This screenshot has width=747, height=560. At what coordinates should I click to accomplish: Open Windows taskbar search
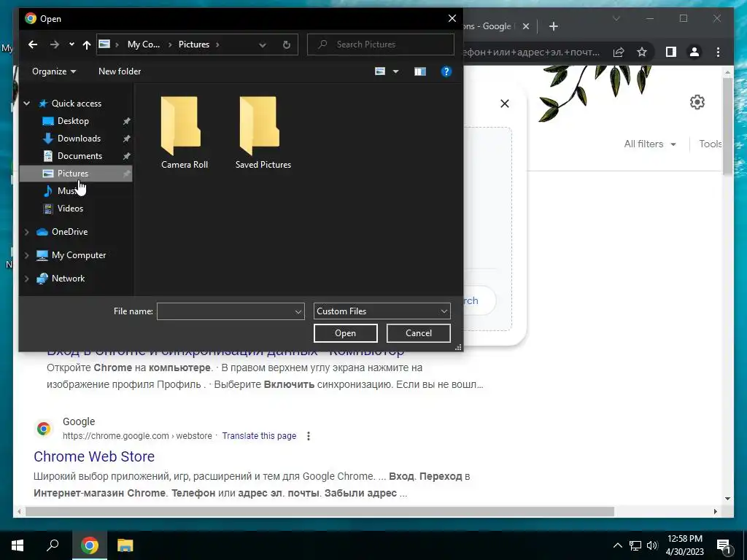click(x=53, y=545)
